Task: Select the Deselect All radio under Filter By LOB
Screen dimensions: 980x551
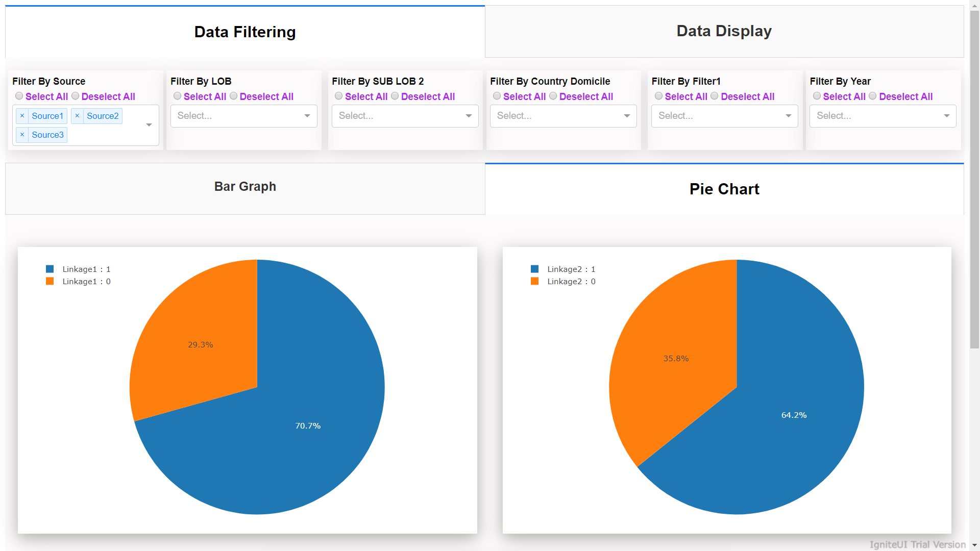Action: (x=233, y=96)
